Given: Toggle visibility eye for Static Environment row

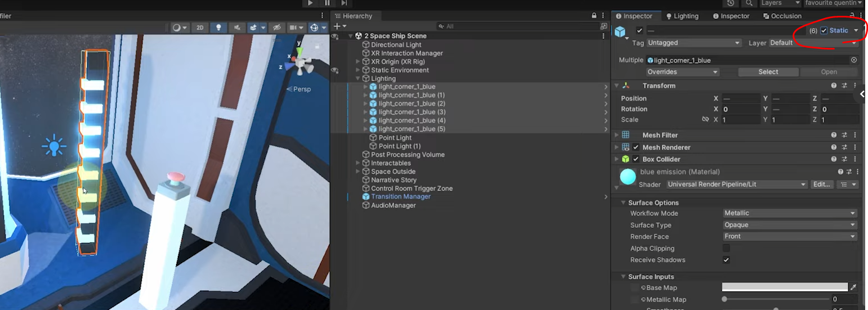Looking at the screenshot, I should pyautogui.click(x=335, y=70).
